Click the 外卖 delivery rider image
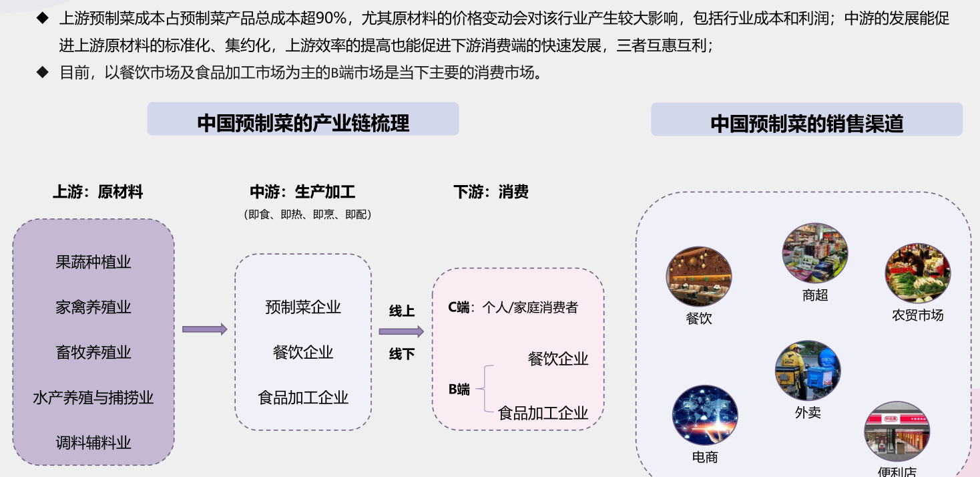The height and width of the screenshot is (477, 980). [807, 371]
